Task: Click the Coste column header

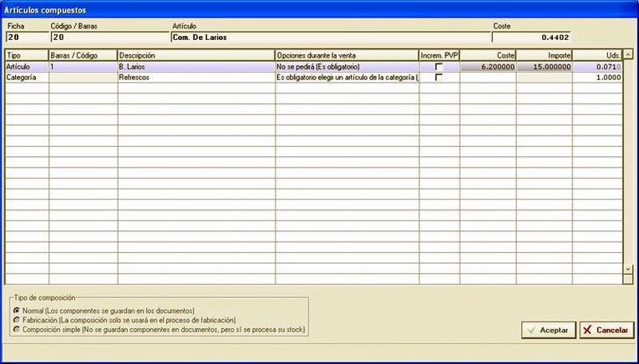Action: [488, 55]
